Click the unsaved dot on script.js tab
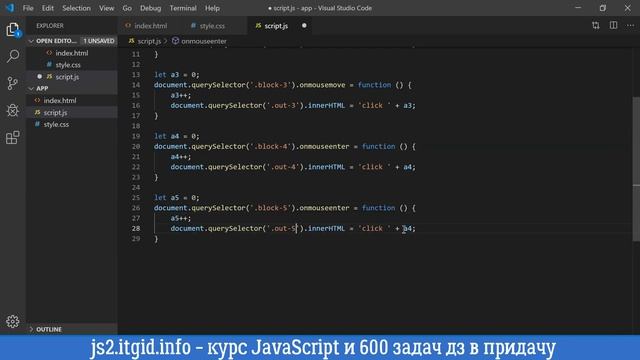 pyautogui.click(x=304, y=25)
